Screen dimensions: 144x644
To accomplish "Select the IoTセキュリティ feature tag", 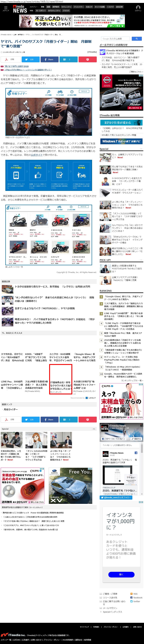I will coord(54,11).
